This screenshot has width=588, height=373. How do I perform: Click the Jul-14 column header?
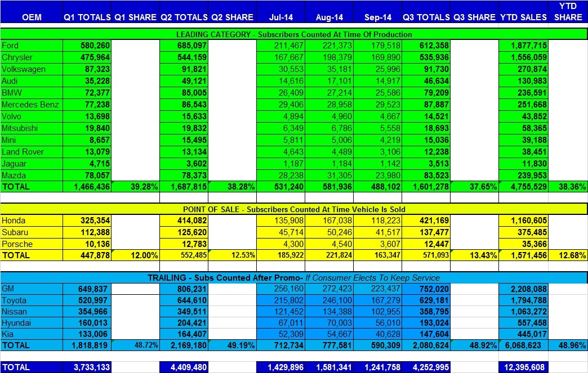click(281, 12)
